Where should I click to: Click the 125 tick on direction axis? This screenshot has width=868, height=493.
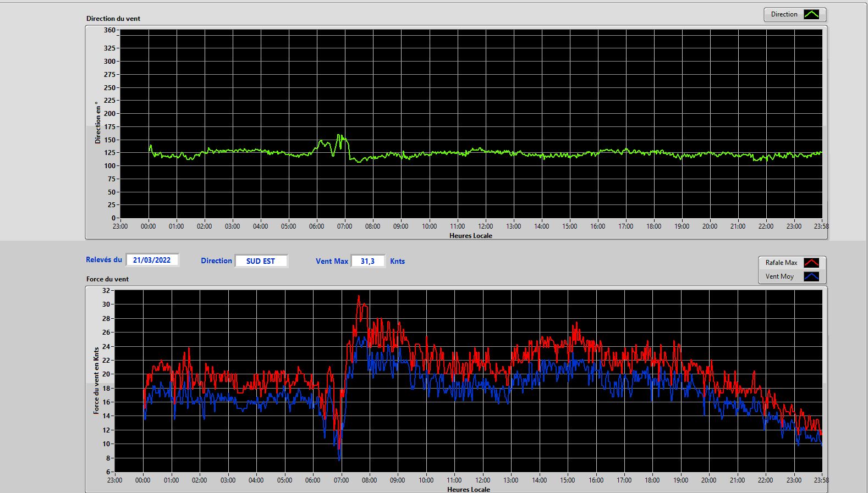(109, 153)
